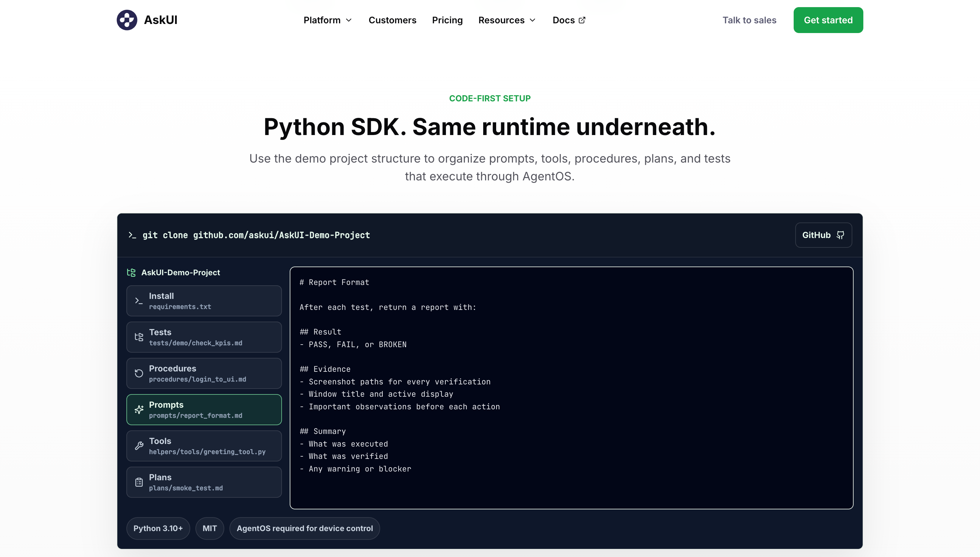Click the GitHub octocat icon
This screenshot has width=980, height=557.
[840, 235]
